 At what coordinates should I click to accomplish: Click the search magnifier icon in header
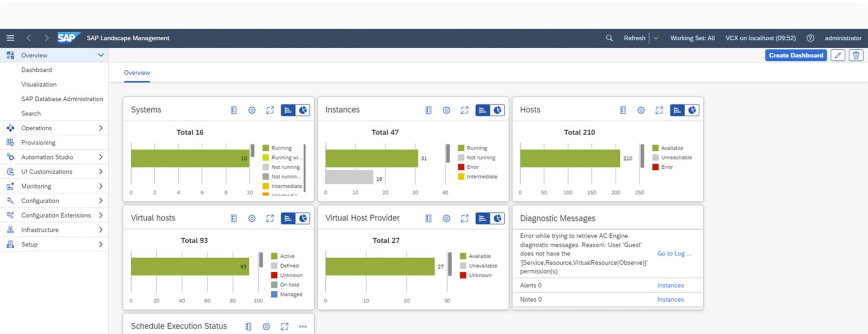coord(609,38)
